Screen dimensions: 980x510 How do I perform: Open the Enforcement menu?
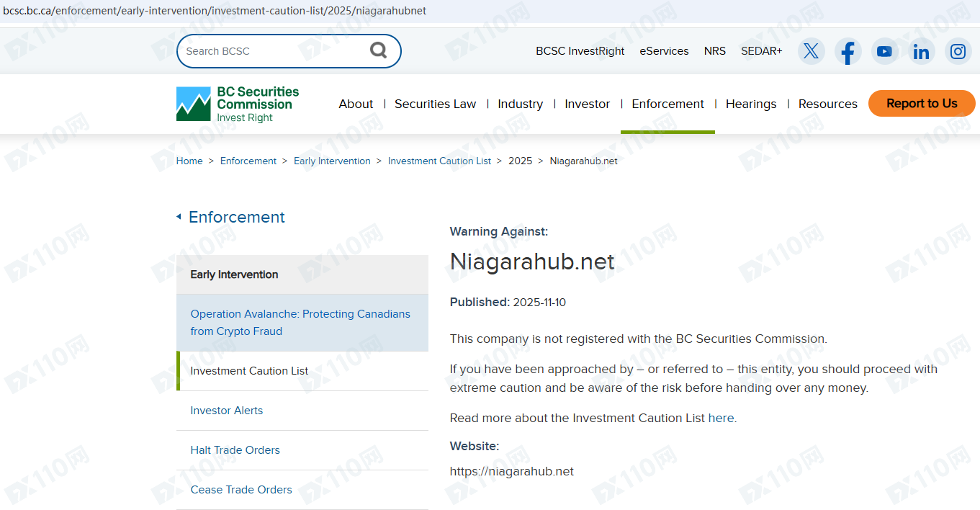[x=667, y=104]
